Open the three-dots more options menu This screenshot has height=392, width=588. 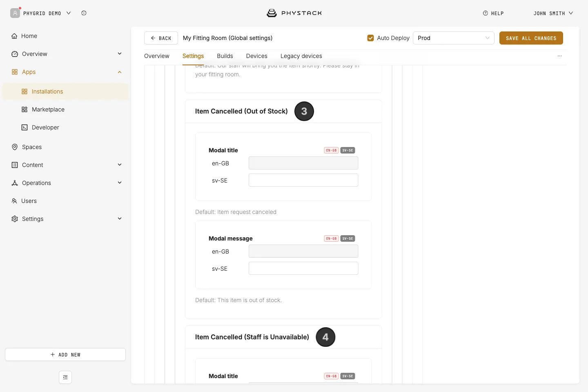tap(560, 56)
